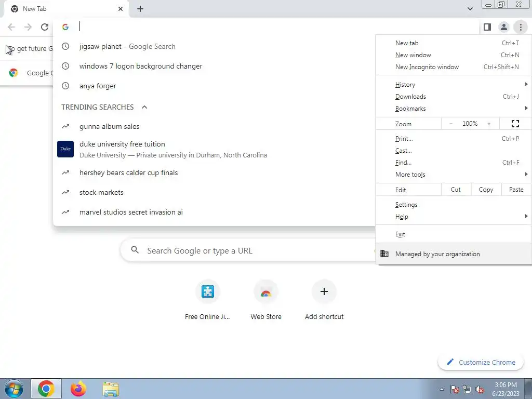The image size is (532, 399).
Task: Select duke university free tuition suggestion
Action: (214, 149)
